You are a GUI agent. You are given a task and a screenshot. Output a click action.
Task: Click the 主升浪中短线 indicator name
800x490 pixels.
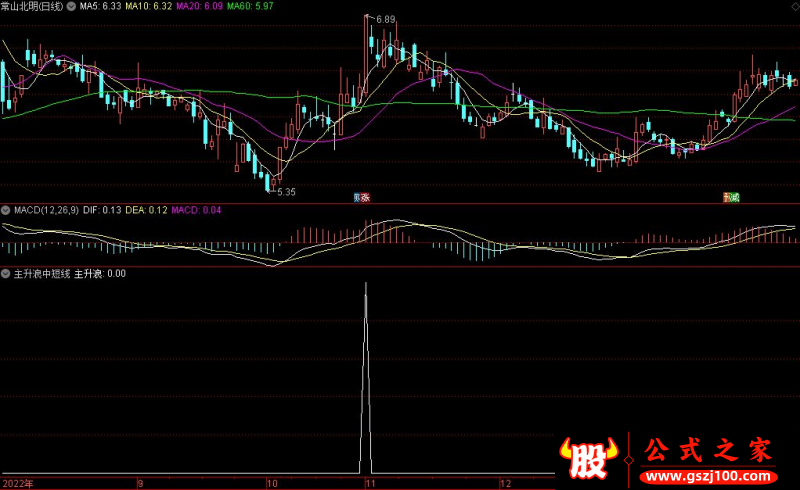point(40,273)
